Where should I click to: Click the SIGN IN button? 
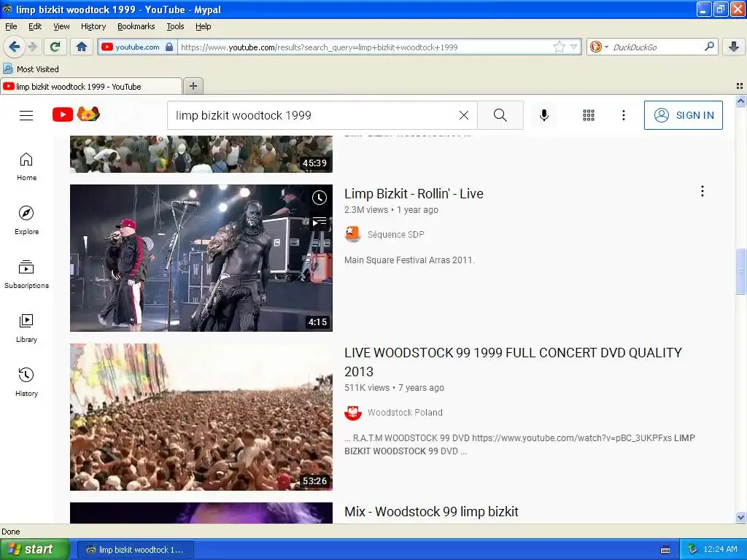click(x=683, y=115)
